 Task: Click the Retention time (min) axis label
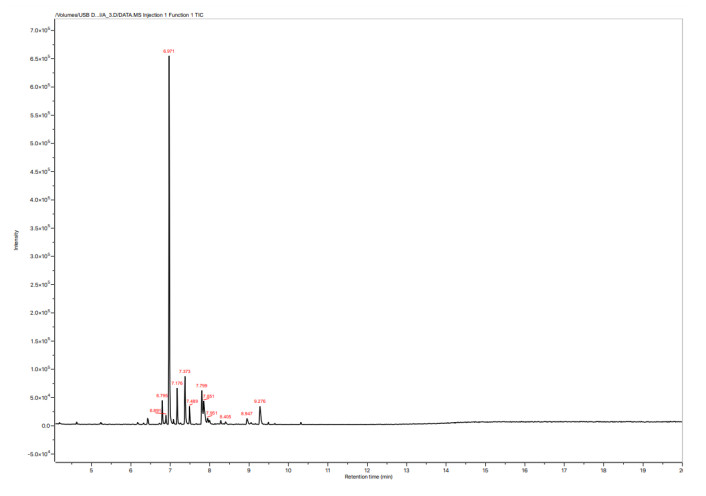pyautogui.click(x=368, y=477)
